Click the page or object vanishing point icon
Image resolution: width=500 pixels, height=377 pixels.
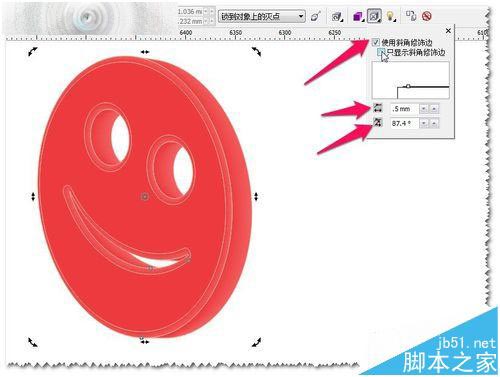[315, 16]
